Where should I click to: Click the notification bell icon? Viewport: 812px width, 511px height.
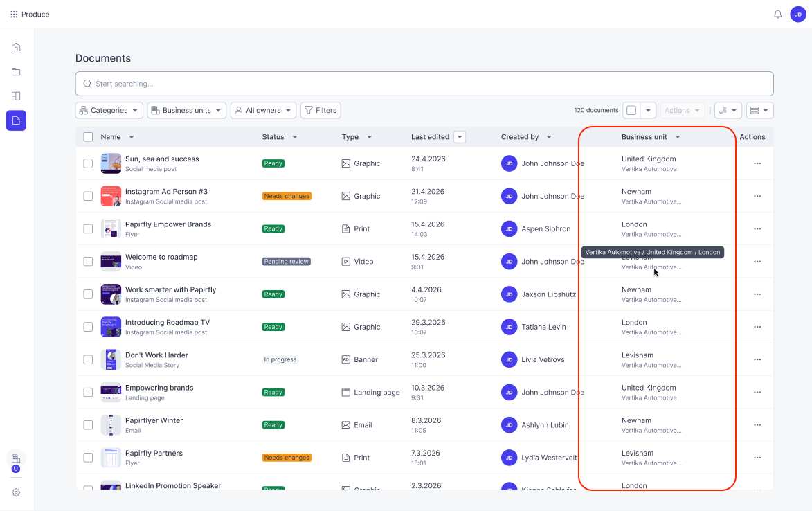click(777, 15)
